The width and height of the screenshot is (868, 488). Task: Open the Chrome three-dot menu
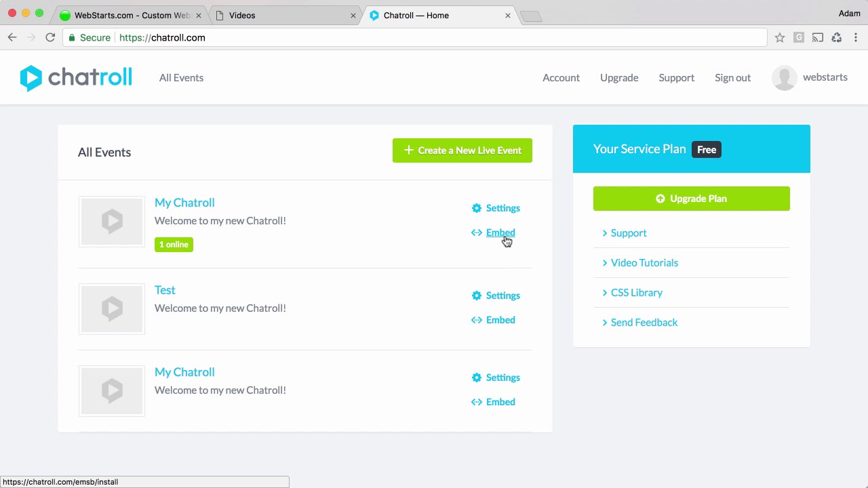856,38
